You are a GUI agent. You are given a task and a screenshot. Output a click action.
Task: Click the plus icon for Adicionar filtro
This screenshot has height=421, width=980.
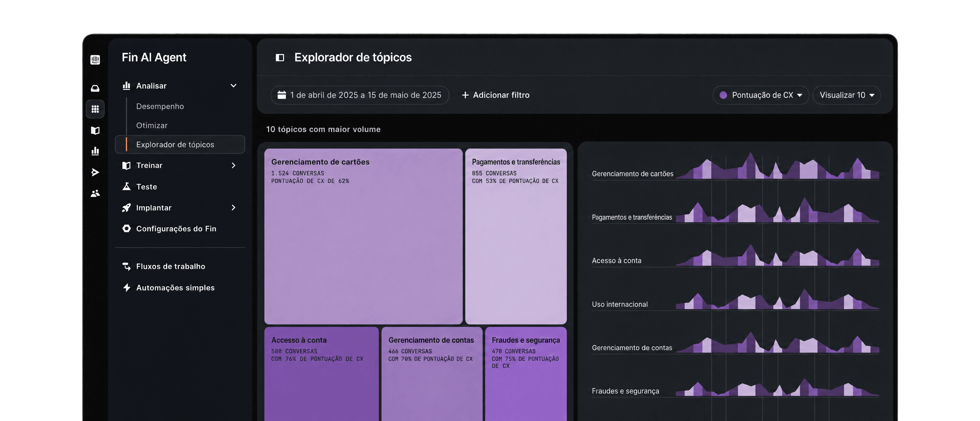(x=465, y=95)
